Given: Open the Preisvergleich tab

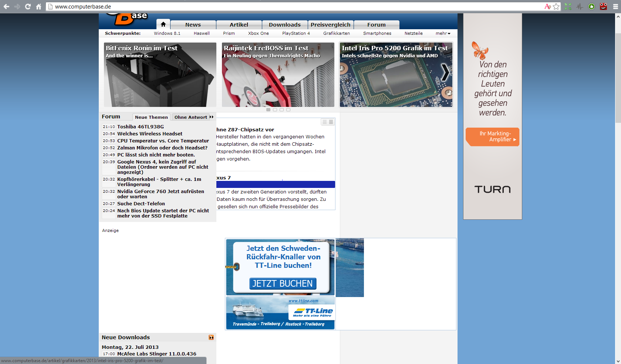Looking at the screenshot, I should [331, 25].
